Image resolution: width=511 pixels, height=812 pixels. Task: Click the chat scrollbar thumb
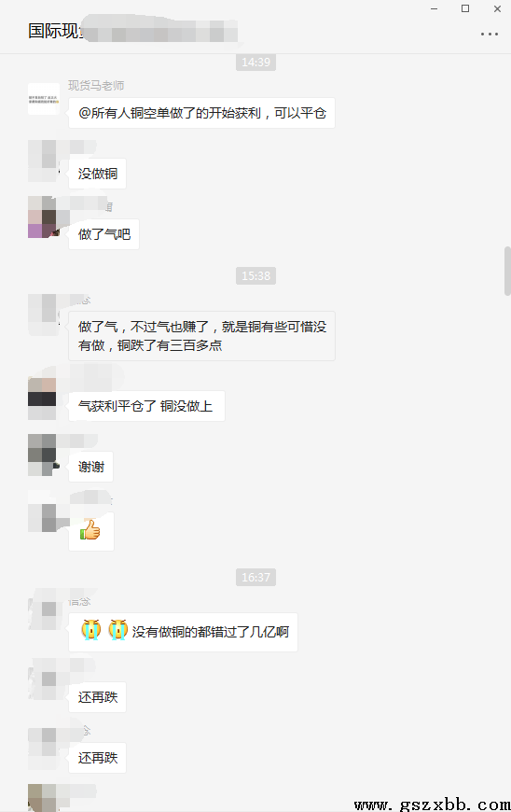pos(507,272)
